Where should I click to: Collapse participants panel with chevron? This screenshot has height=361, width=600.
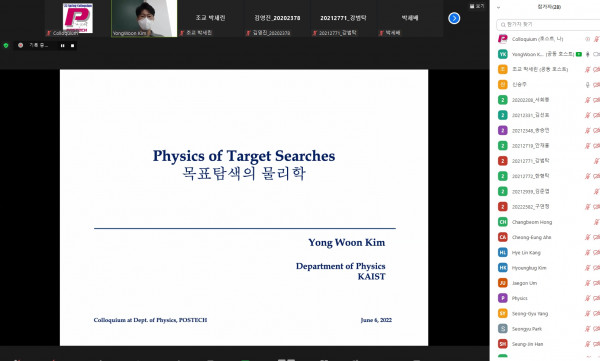click(x=498, y=7)
